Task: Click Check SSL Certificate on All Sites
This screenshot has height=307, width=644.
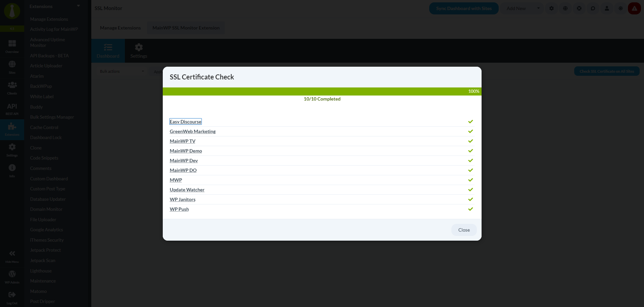Action: [x=607, y=71]
